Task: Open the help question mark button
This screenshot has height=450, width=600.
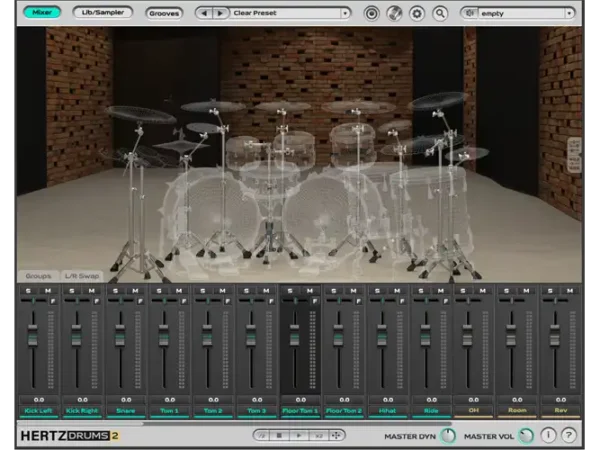Action: [569, 435]
